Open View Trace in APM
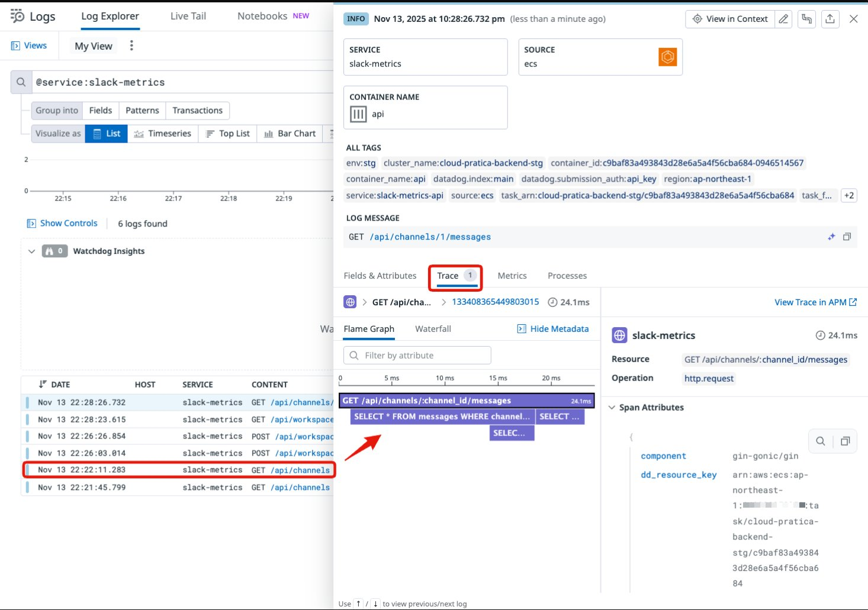This screenshot has width=868, height=610. click(x=815, y=302)
